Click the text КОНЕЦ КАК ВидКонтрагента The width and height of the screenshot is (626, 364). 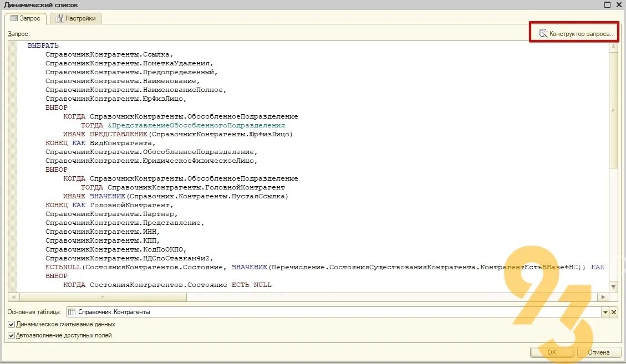tap(100, 143)
